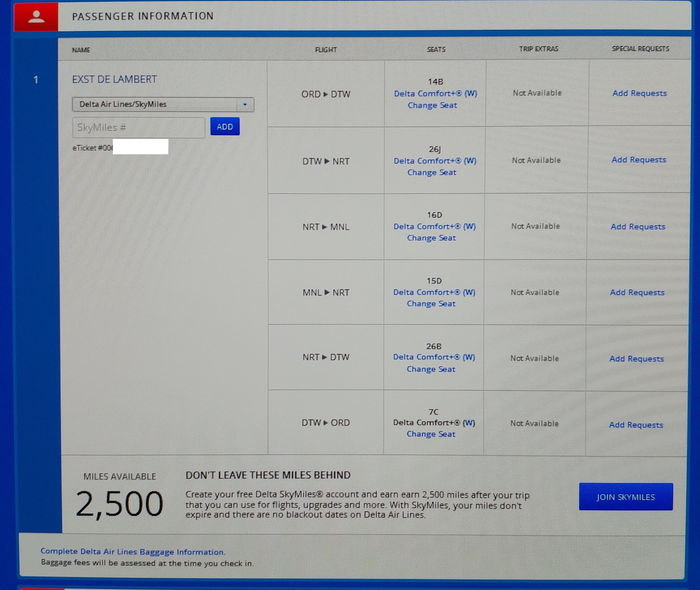The width and height of the screenshot is (700, 590).
Task: Open Complete Delta Air Lines Baggage Information link
Action: [x=133, y=551]
